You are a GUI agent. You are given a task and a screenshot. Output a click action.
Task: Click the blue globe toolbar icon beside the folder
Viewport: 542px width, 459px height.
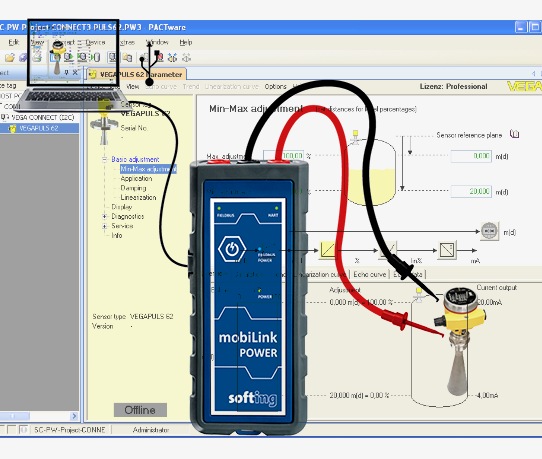click(23, 58)
